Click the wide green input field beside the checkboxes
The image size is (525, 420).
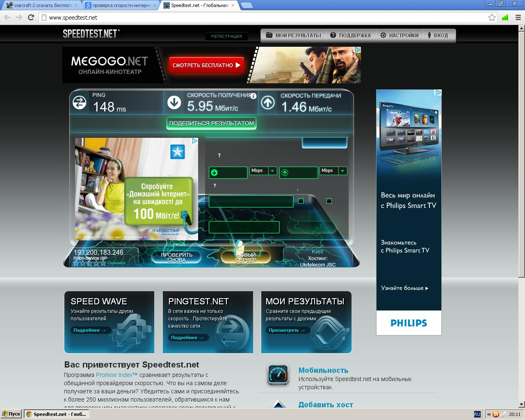[x=251, y=201]
